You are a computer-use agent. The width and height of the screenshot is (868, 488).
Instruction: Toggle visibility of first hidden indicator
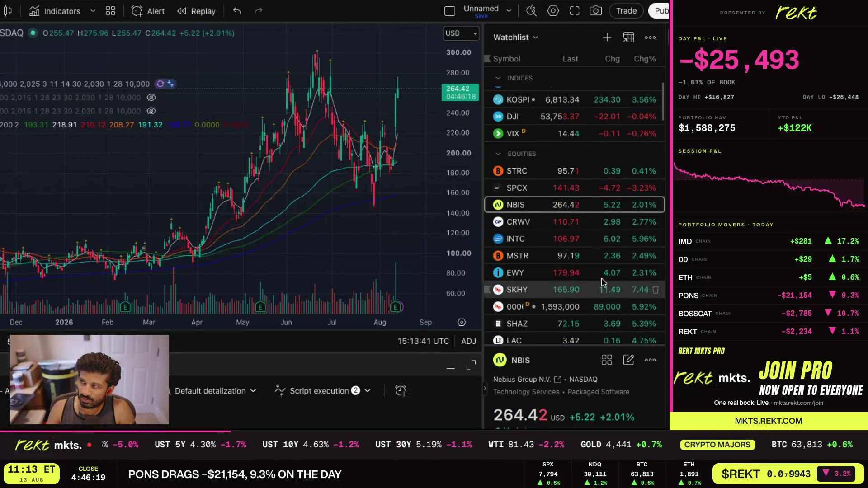point(151,98)
